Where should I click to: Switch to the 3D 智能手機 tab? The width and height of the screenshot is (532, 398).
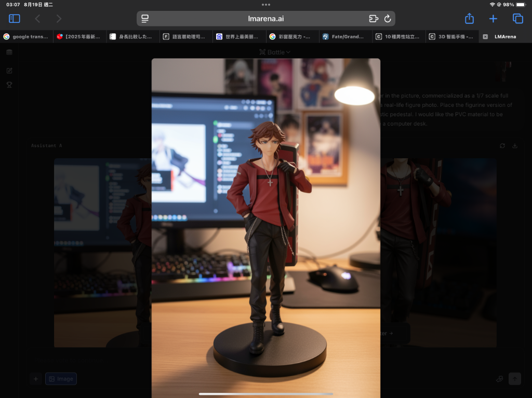[453, 37]
